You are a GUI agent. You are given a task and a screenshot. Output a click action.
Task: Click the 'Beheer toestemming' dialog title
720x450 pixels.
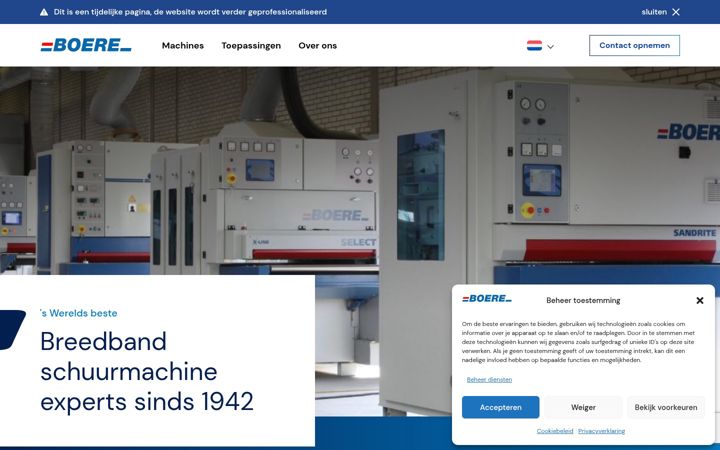click(583, 300)
